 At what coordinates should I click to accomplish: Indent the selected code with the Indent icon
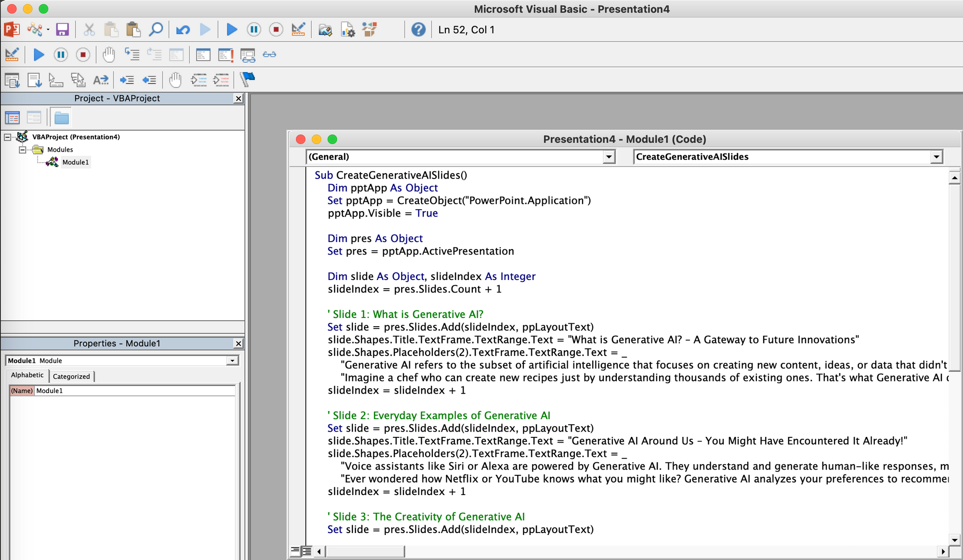tap(127, 80)
